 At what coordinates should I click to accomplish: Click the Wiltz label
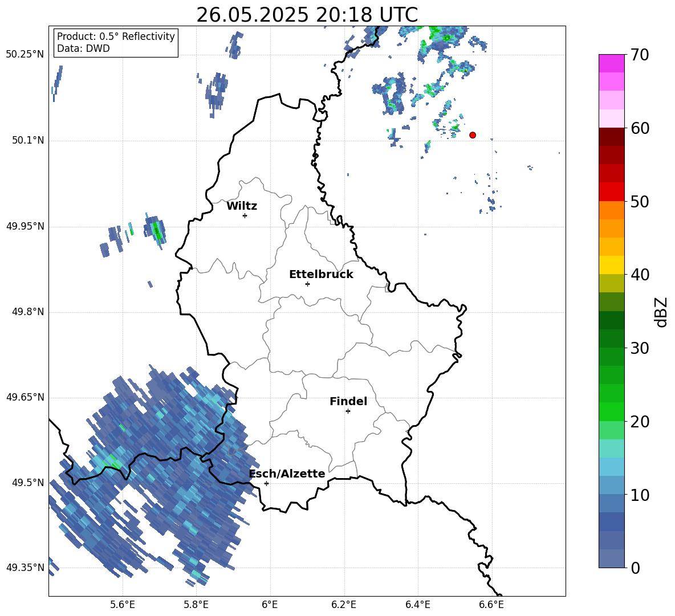pyautogui.click(x=242, y=206)
